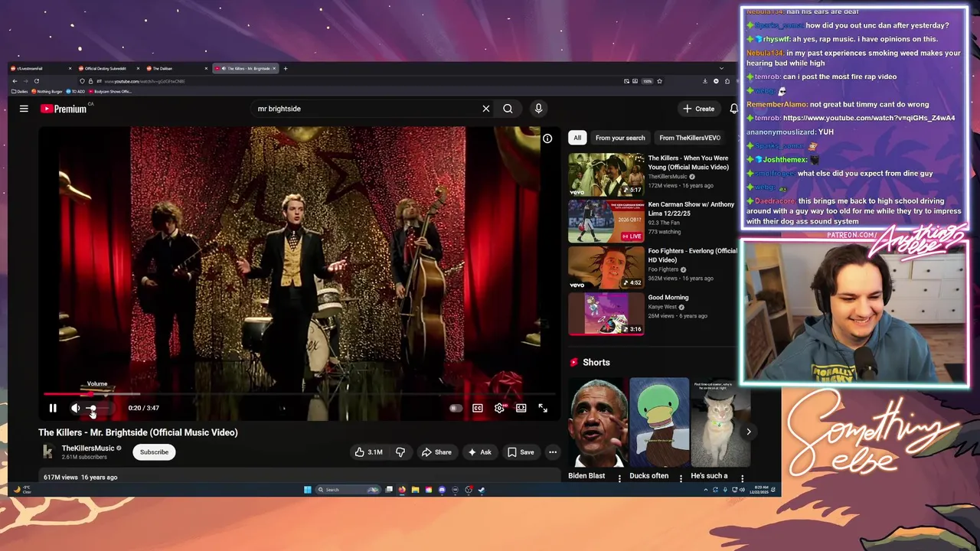Click the Create button
The image size is (980, 551).
coord(699,109)
